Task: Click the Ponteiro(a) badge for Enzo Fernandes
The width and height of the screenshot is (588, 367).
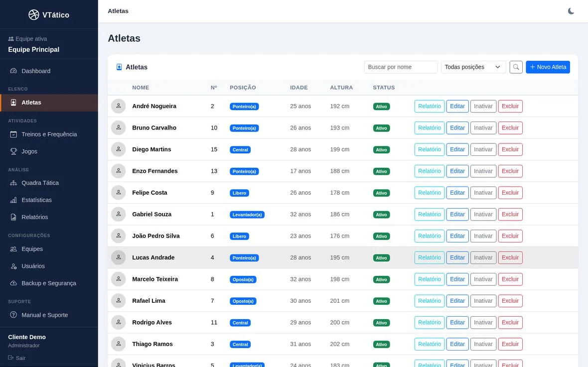Action: tap(244, 171)
